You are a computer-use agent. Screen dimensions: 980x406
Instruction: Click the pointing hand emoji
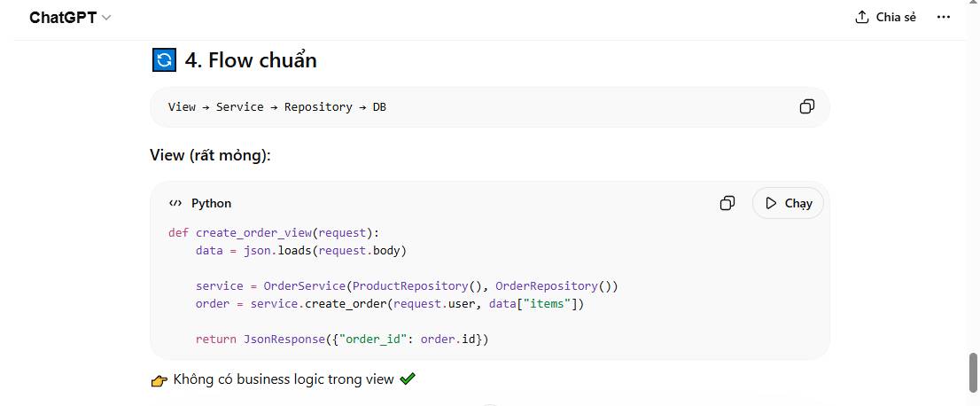tap(159, 380)
